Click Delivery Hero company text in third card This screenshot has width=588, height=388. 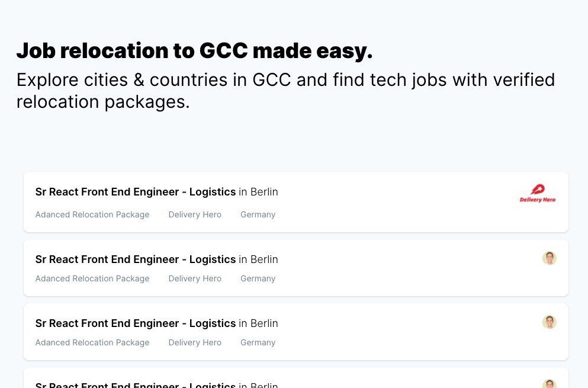pos(195,342)
